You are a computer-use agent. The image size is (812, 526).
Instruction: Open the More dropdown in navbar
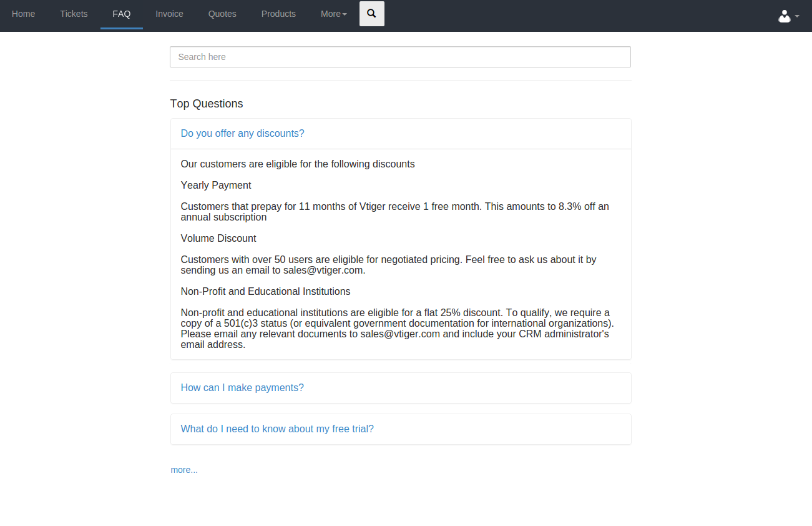[333, 14]
